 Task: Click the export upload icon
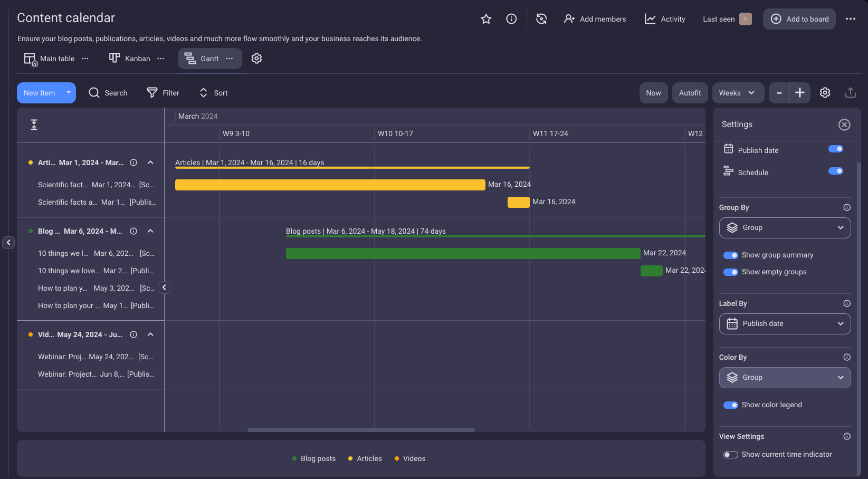(x=851, y=93)
